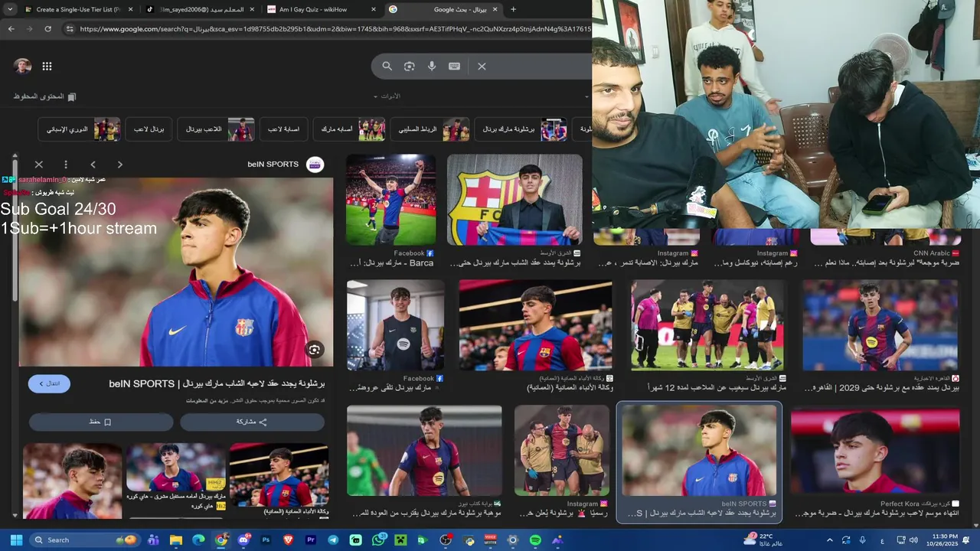
Task: Open WhatsApp from taskbar
Action: pos(378,540)
